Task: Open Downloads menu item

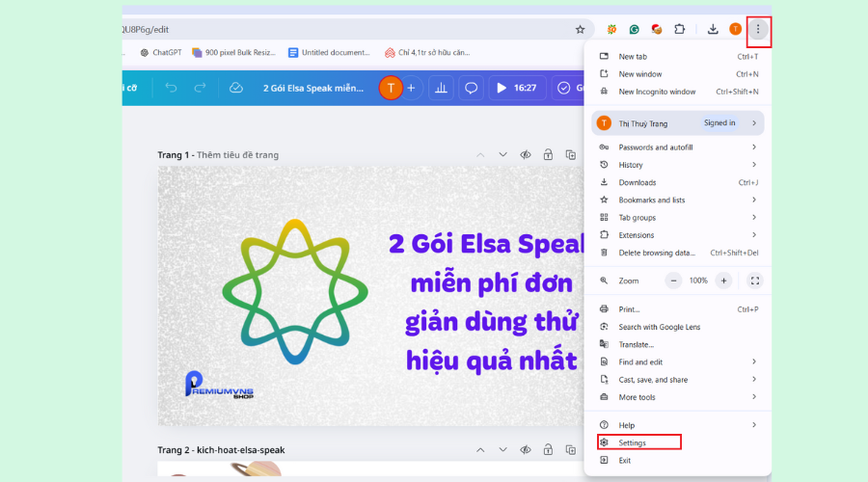Action: [x=678, y=182]
